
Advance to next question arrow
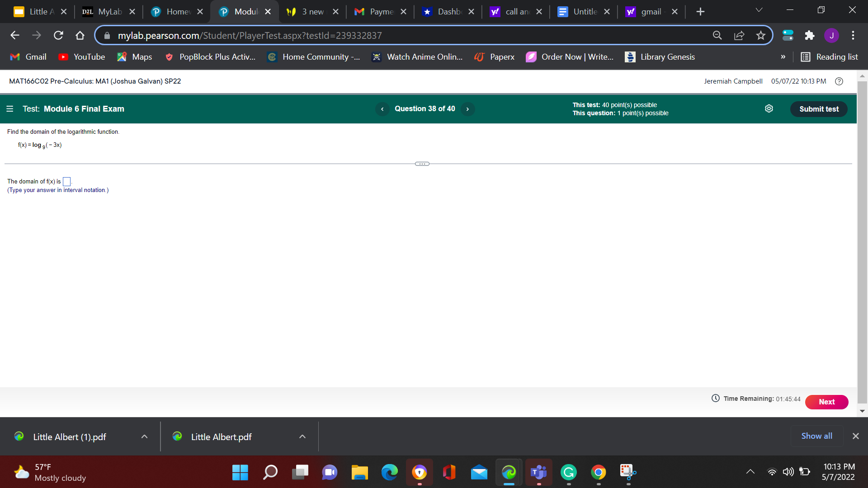point(467,109)
